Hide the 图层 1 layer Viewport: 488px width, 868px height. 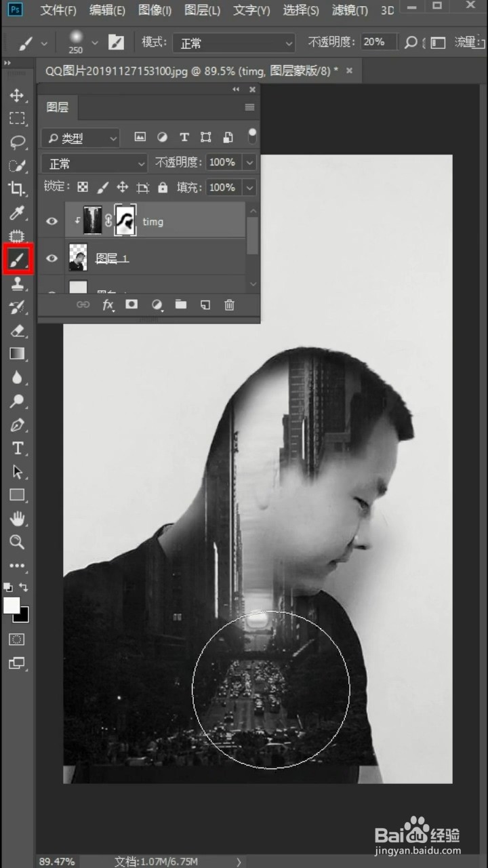(x=52, y=258)
